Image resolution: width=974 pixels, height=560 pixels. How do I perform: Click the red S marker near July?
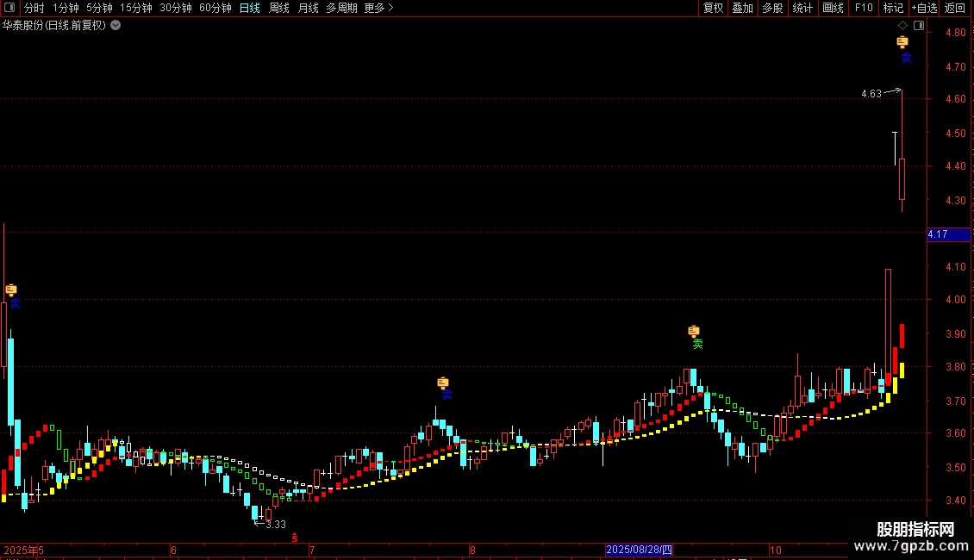point(295,538)
